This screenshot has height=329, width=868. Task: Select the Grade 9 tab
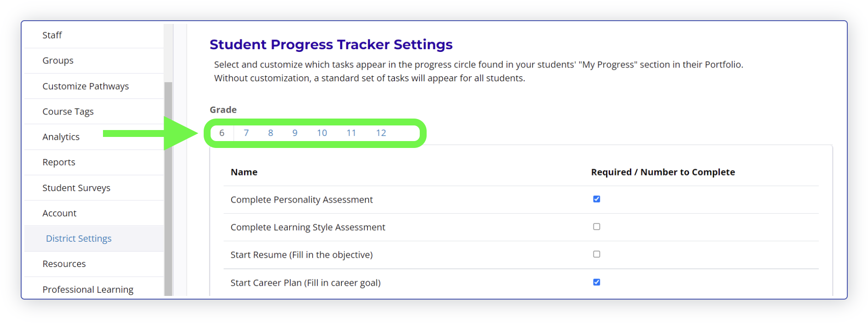point(295,133)
